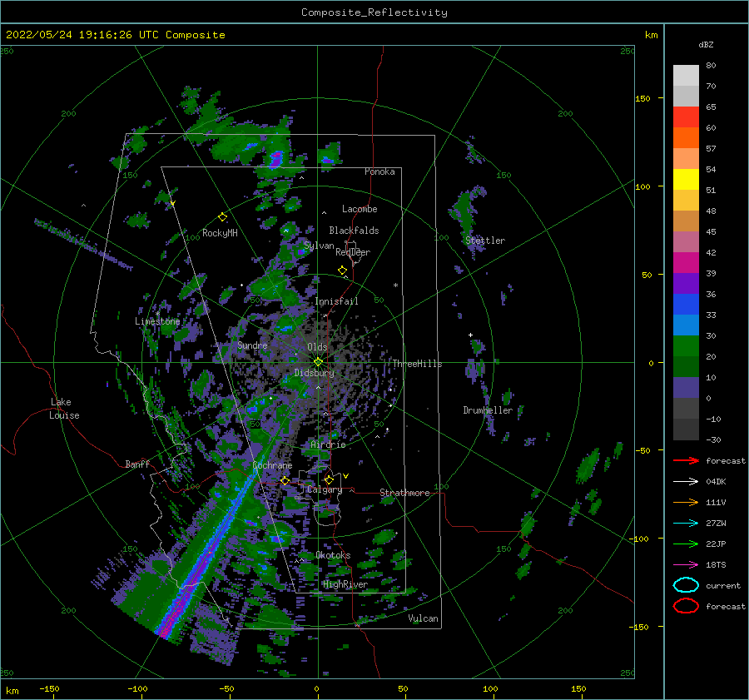Click the Okotoks label
The width and height of the screenshot is (749, 700).
[334, 555]
